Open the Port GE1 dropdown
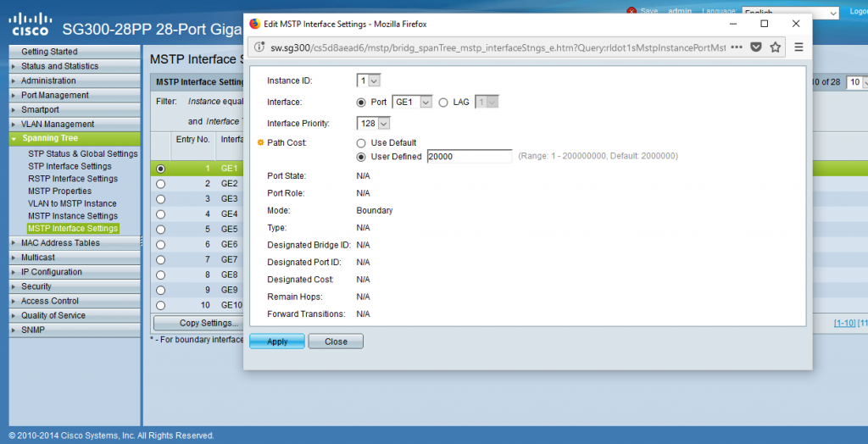The height and width of the screenshot is (444, 868). pyautogui.click(x=412, y=103)
